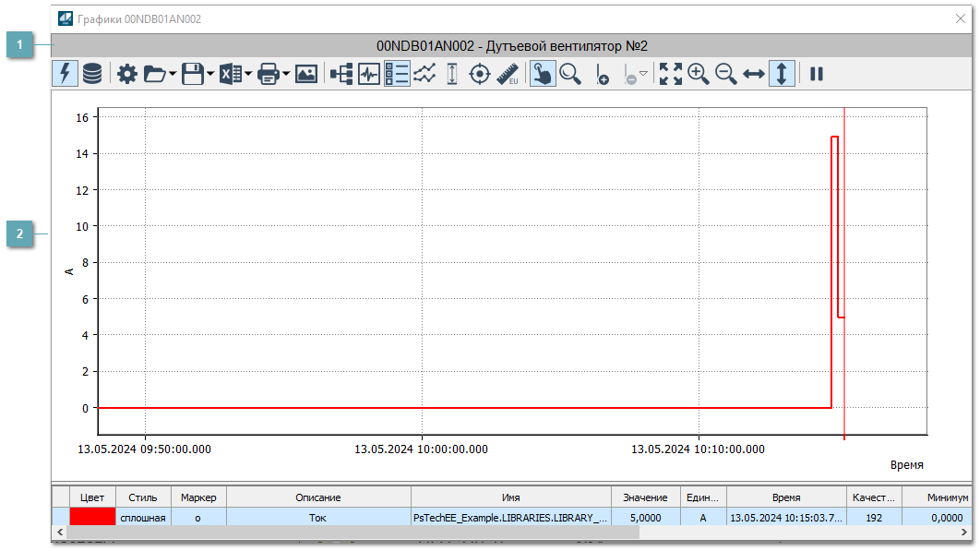Click the table horizontal scrollbar
Viewport: 980px width, 551px height.
(x=351, y=533)
